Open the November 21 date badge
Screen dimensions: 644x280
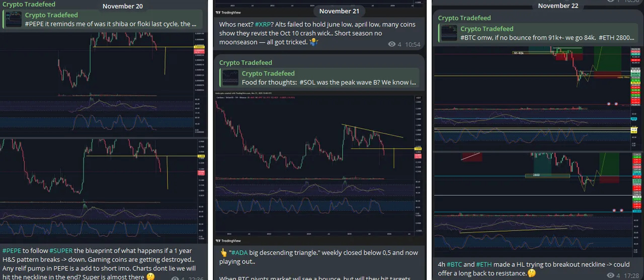(x=339, y=11)
